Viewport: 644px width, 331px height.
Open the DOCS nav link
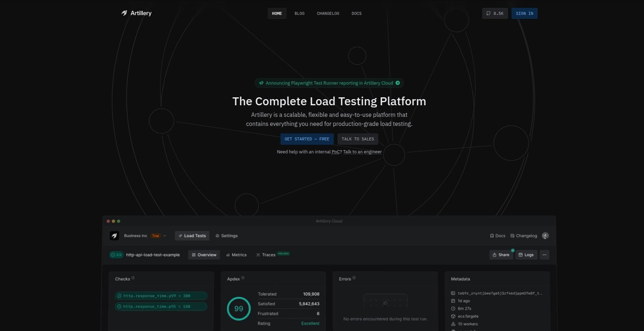[x=357, y=13]
